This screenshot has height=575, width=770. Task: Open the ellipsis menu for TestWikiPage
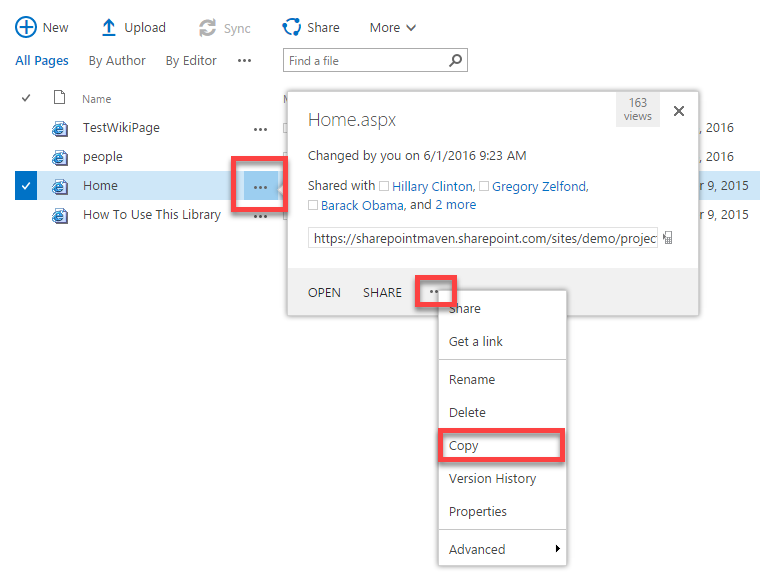tap(260, 128)
